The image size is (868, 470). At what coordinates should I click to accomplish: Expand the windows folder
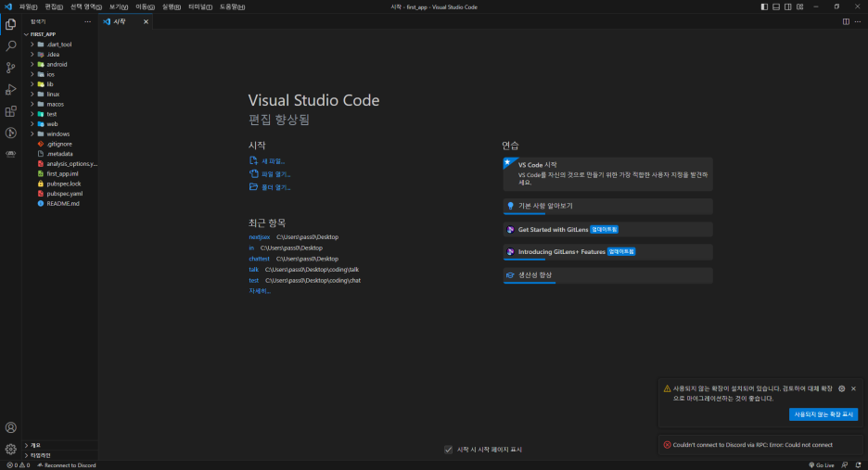(59, 134)
